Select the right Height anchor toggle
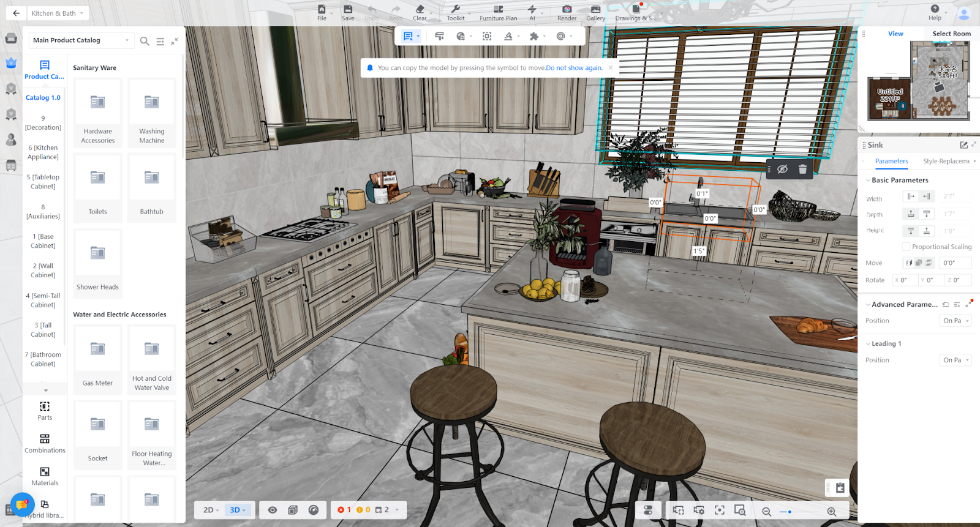 [926, 231]
